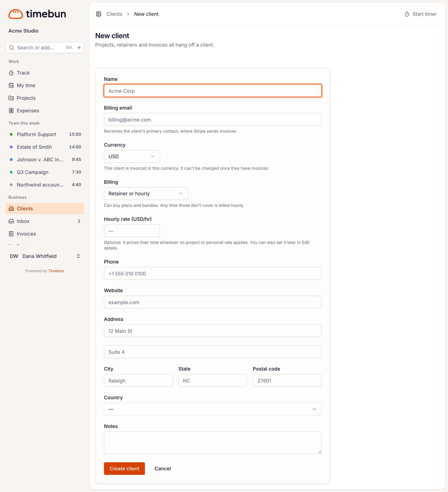Focus the 12 Main St address field
Screen dimensions: 448x492
[213, 331]
